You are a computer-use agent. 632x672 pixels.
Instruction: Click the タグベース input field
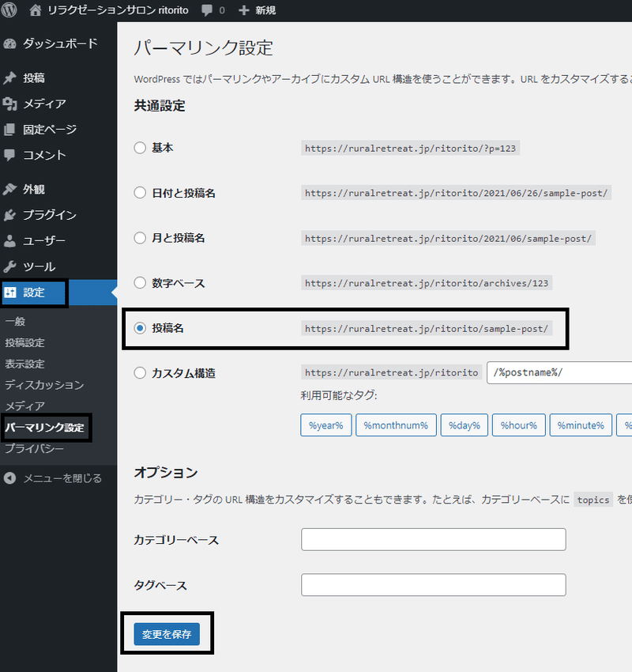coord(434,584)
